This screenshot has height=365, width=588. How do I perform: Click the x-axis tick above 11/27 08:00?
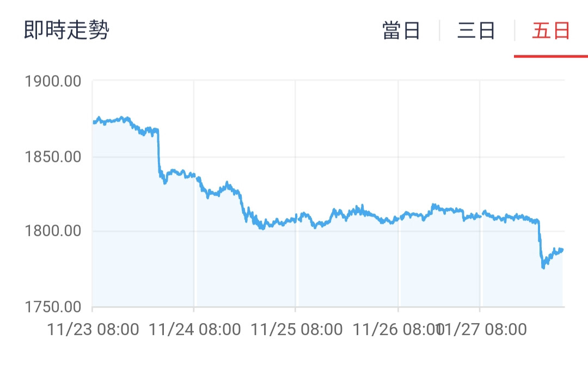[480, 310]
